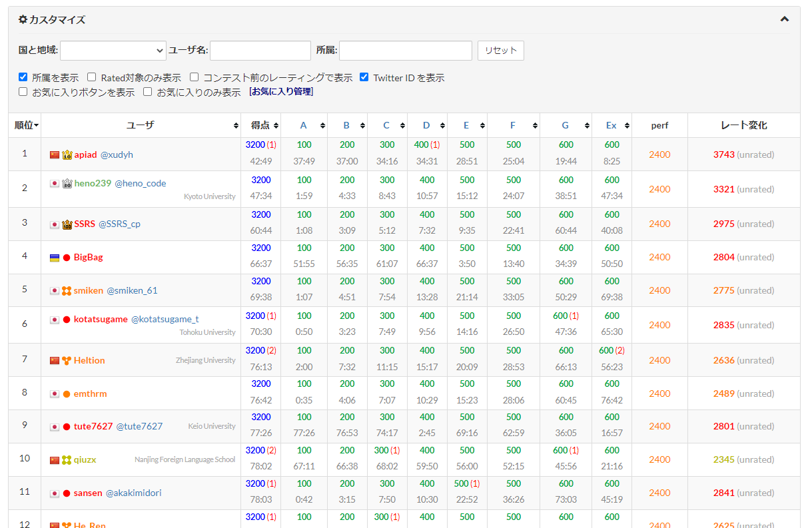The image size is (812, 528).
Task: Uncheck the 所属を表示 checkbox
Action: click(23, 77)
